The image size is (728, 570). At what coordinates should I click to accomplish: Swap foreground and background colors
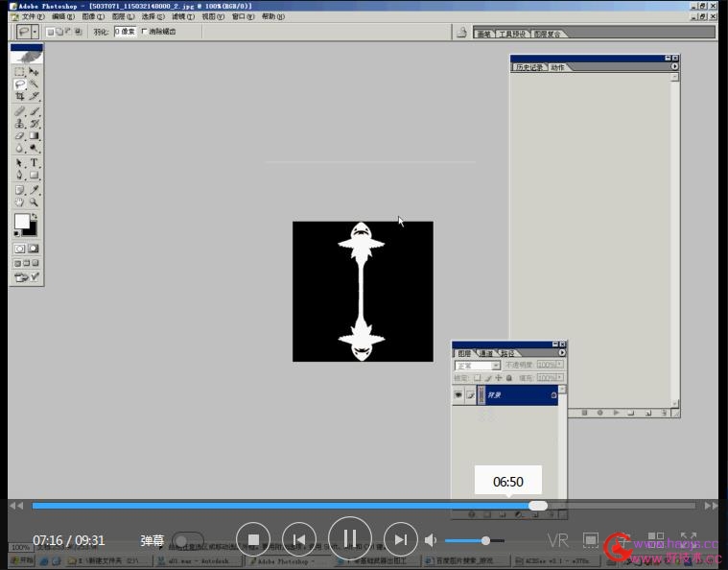tap(34, 217)
